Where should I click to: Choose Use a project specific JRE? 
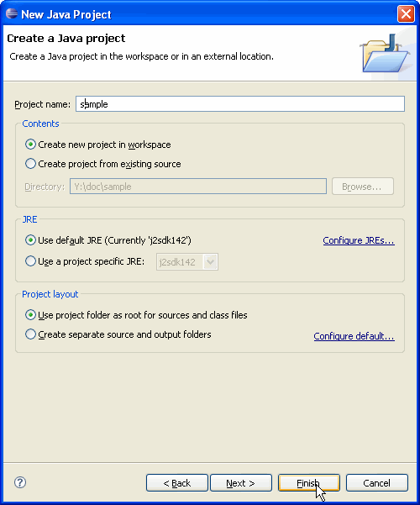[x=85, y=261]
